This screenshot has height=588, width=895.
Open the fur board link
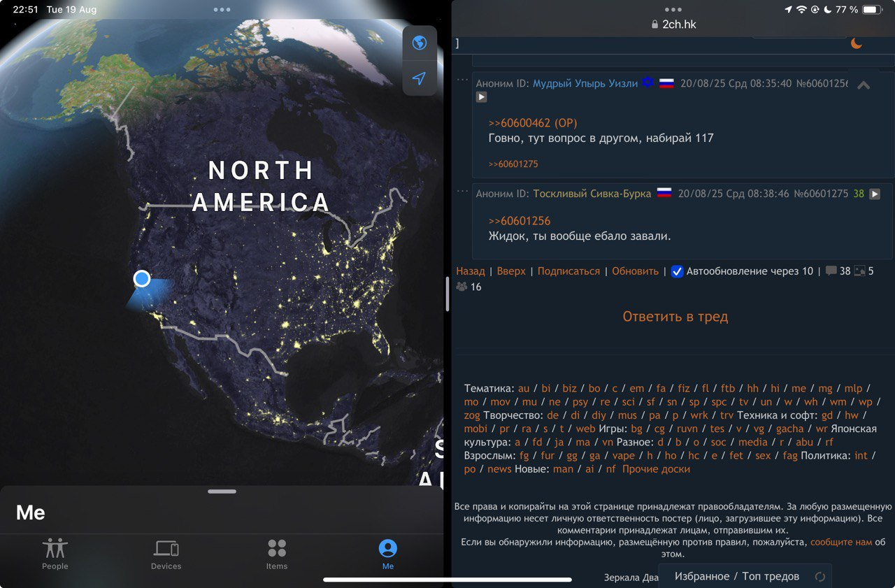tap(547, 455)
